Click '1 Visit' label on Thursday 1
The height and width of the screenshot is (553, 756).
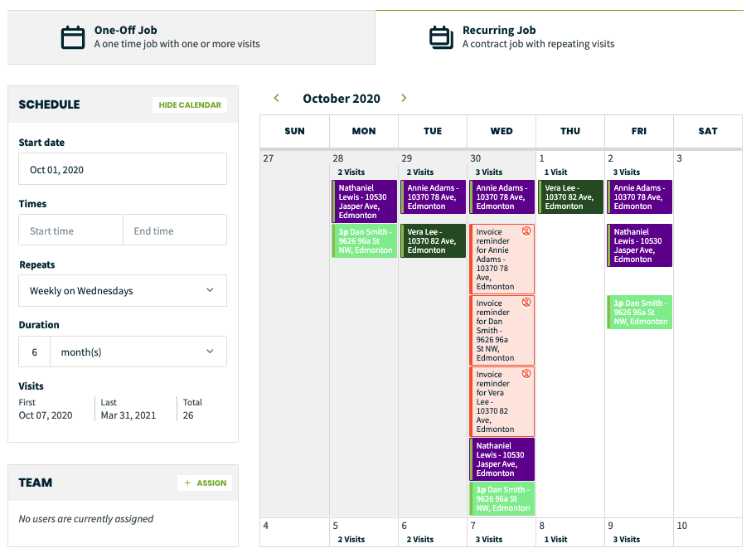tap(556, 172)
